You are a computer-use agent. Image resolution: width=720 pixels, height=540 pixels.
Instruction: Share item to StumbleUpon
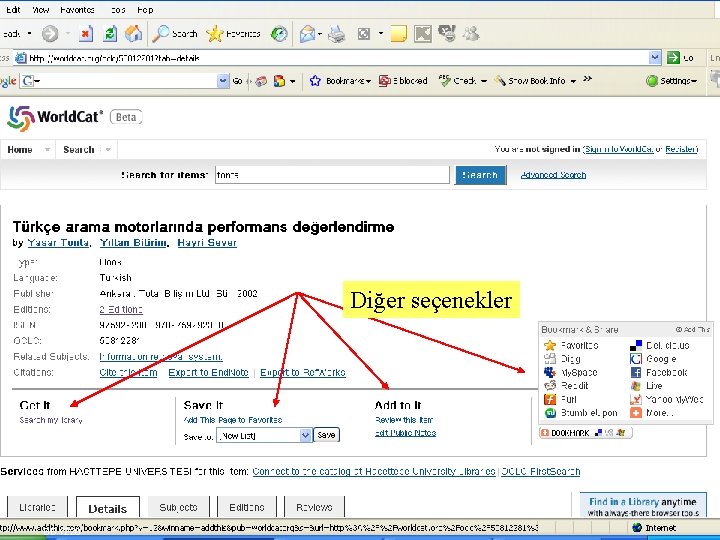pyautogui.click(x=581, y=412)
